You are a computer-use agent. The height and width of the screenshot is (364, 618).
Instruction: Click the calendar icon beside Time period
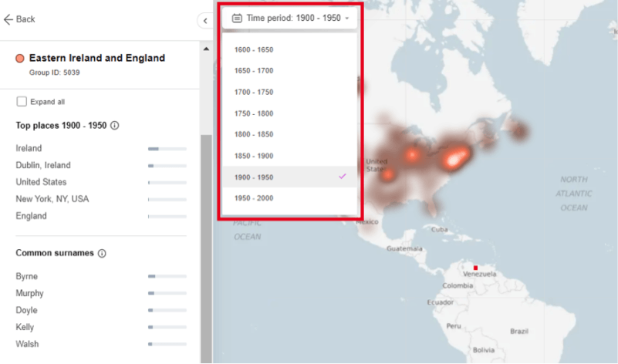[x=237, y=18]
